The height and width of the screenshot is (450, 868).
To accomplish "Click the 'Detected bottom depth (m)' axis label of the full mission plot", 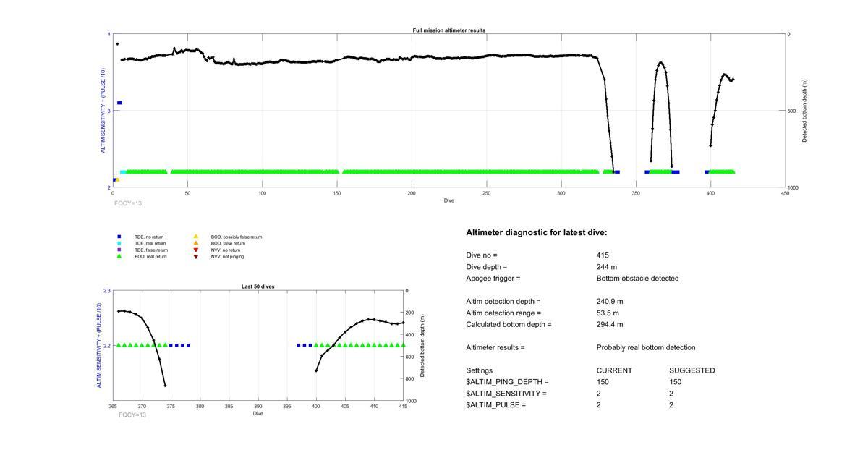I will (x=804, y=111).
